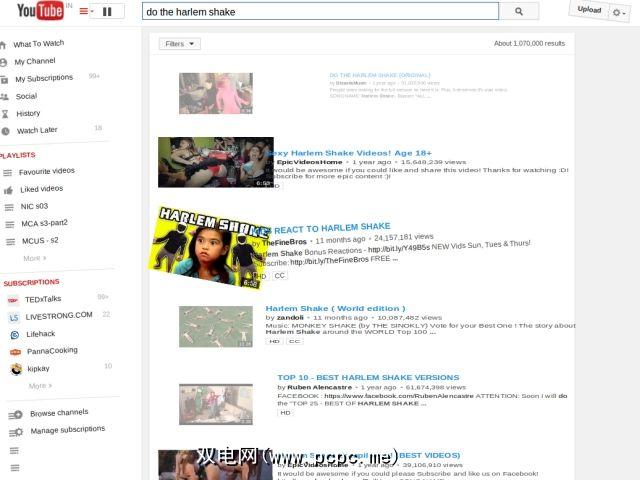Open EpicVideosHome channel of Sexy Harlem video
The image size is (640, 480).
(309, 162)
